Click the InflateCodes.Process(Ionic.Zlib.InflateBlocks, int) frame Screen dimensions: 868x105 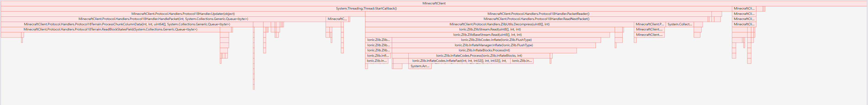coord(479,56)
